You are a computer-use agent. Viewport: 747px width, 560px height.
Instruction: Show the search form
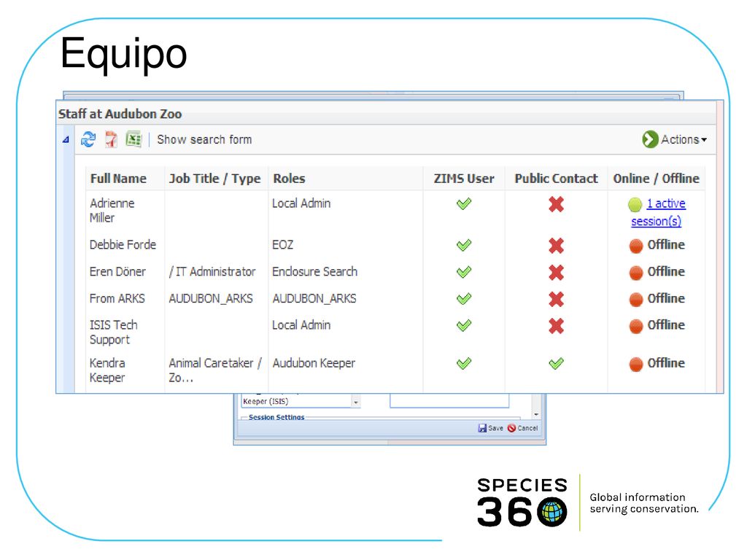204,139
